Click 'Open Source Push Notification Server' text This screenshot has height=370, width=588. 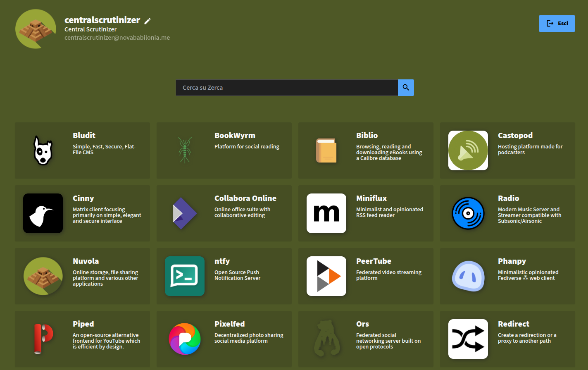click(237, 275)
